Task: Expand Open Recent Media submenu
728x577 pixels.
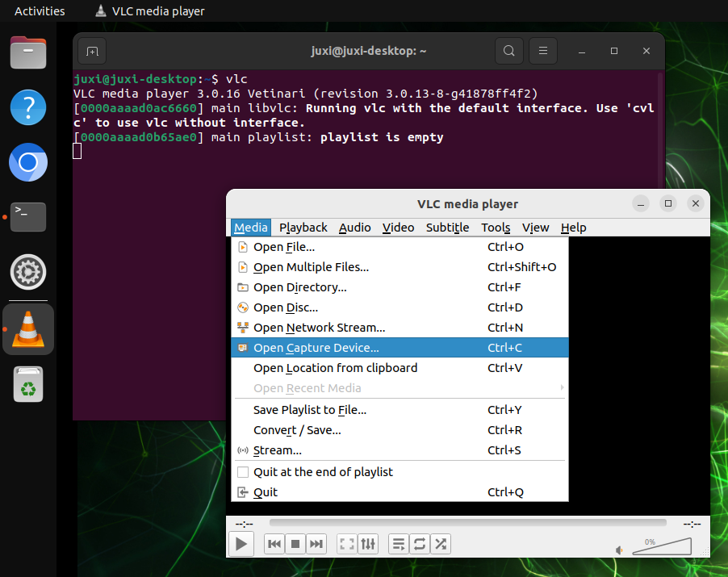Action: tap(400, 388)
